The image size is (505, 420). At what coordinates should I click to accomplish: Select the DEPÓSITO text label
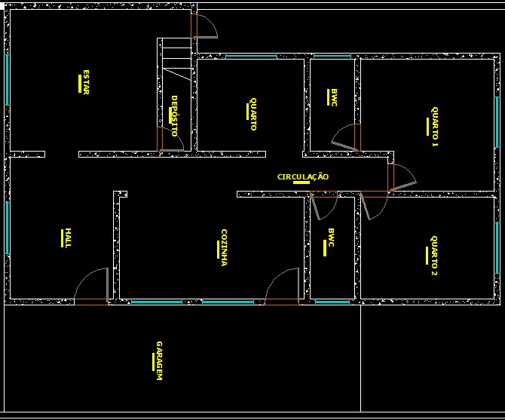174,115
